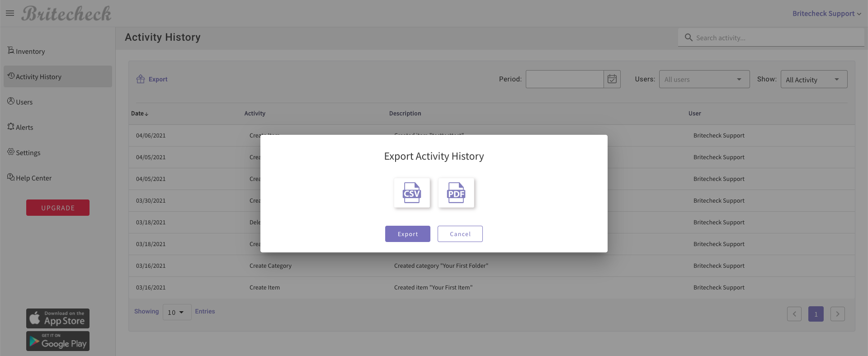
Task: Select the 03/30/2021 date cell
Action: pos(151,201)
